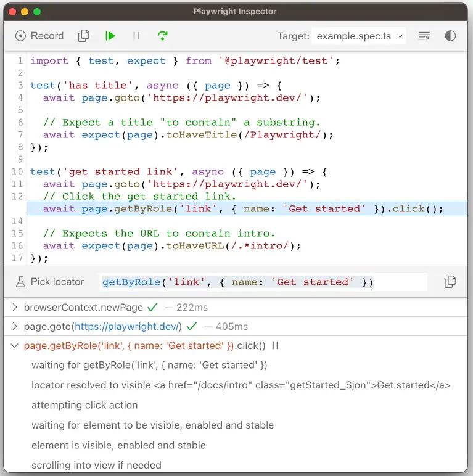This screenshot has width=473, height=476.
Task: Click the Record button
Action: [39, 36]
